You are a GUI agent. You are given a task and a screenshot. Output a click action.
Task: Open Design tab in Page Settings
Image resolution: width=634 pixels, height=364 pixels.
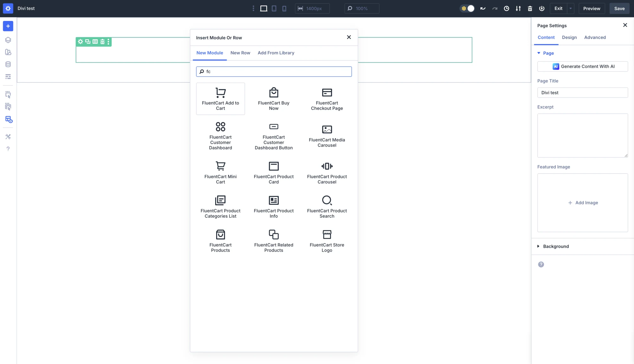click(x=569, y=37)
